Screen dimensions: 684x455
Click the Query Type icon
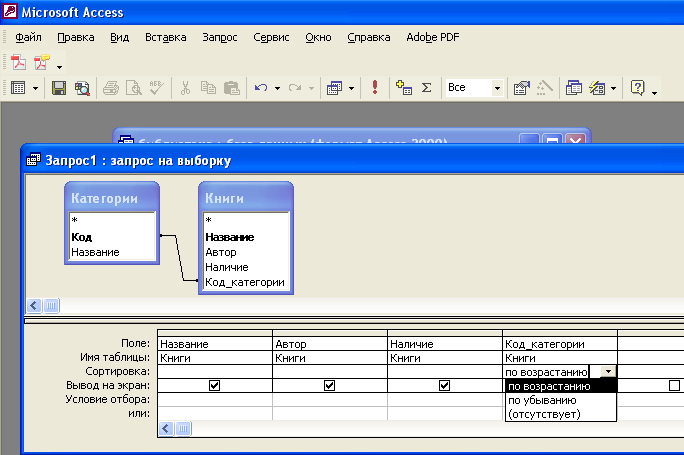tap(335, 88)
